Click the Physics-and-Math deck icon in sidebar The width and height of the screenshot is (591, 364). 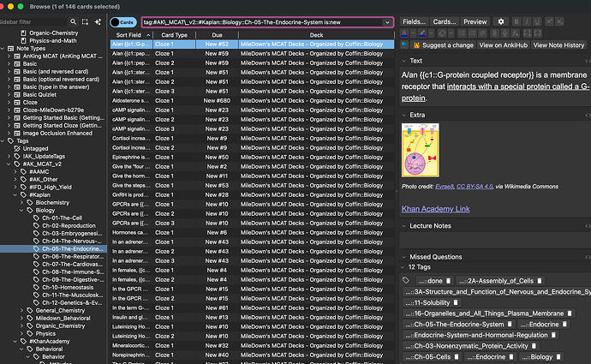point(23,41)
